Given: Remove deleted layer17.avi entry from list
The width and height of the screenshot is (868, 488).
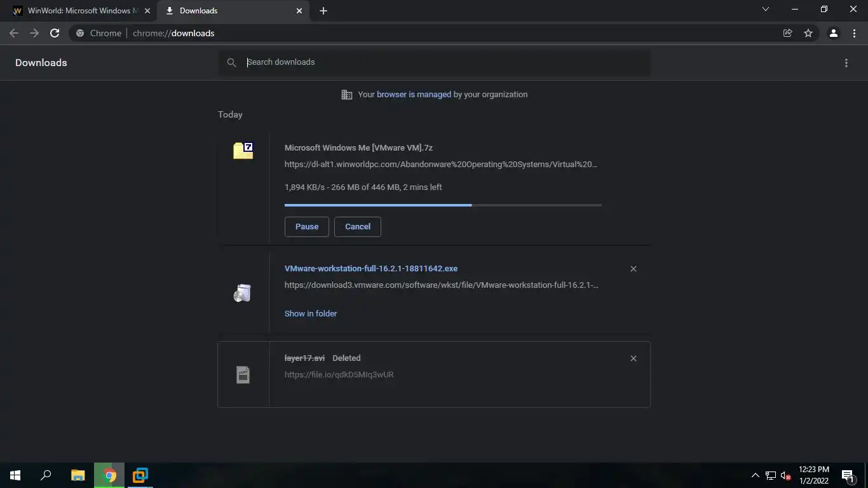Looking at the screenshot, I should coord(634,358).
